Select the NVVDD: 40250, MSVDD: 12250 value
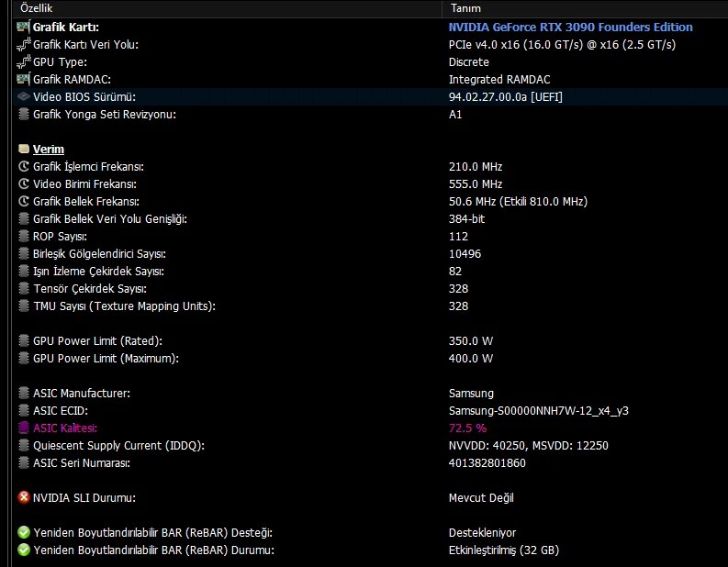Viewport: 728px width, 567px height. [x=529, y=446]
